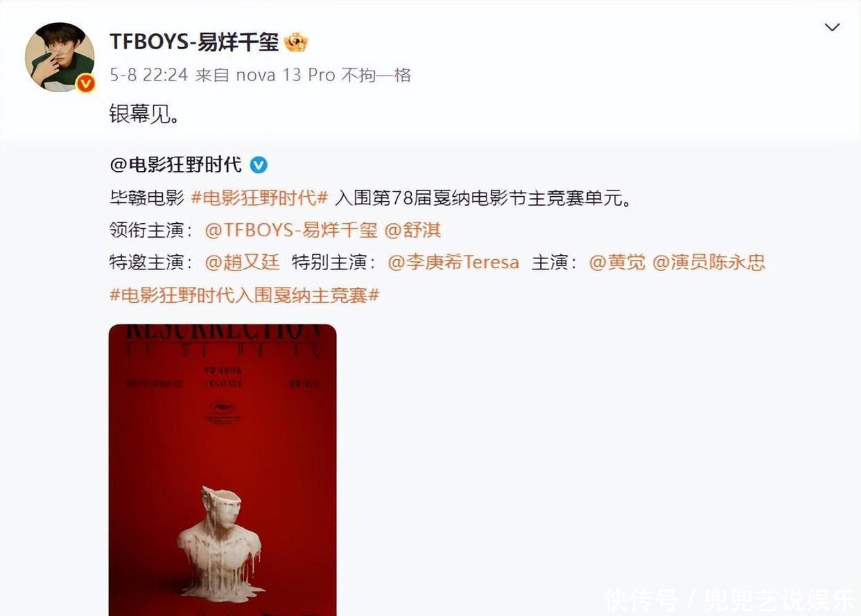Open the #电影狂野时代# hashtag topic
The image size is (861, 616).
[x=259, y=197]
